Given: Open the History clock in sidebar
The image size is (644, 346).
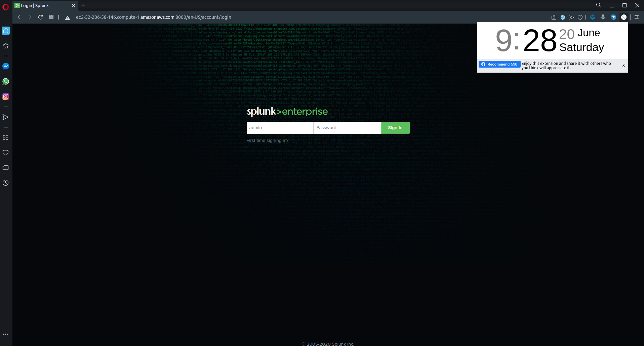Looking at the screenshot, I should click(6, 183).
